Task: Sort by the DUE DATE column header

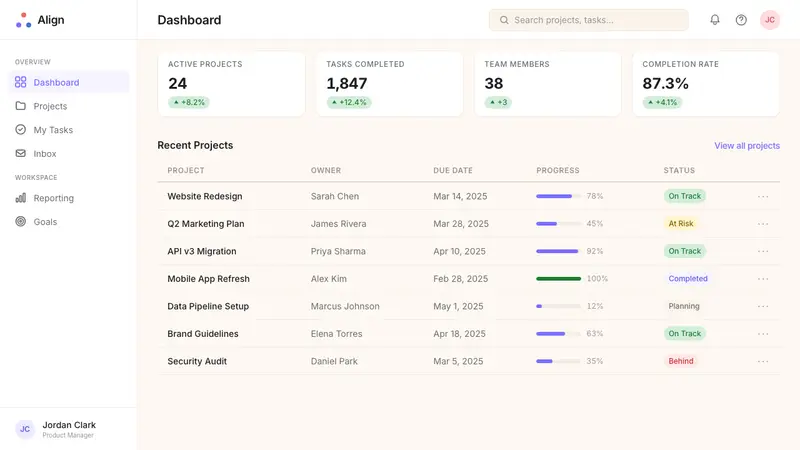Action: [x=453, y=170]
